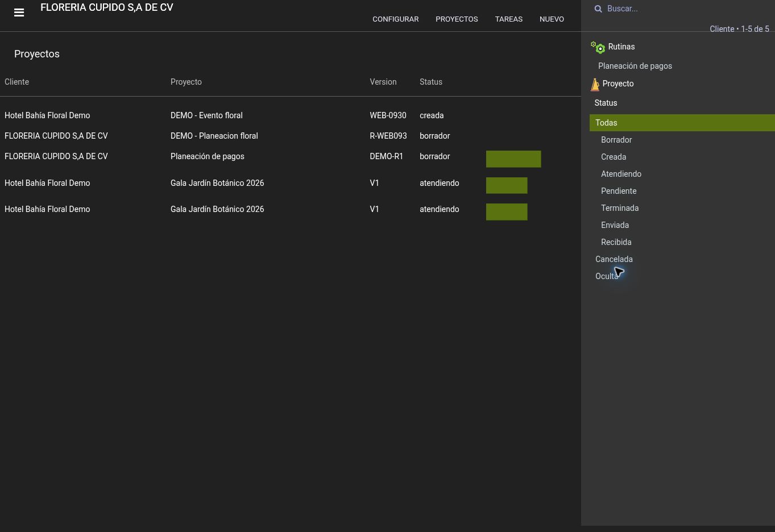Click version WEB-0930

click(x=388, y=115)
